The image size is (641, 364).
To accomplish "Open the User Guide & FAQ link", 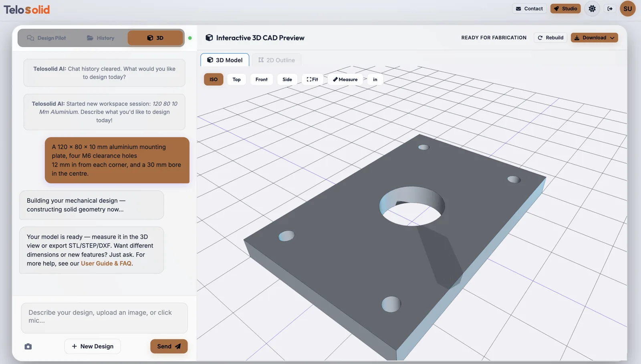I will [106, 263].
